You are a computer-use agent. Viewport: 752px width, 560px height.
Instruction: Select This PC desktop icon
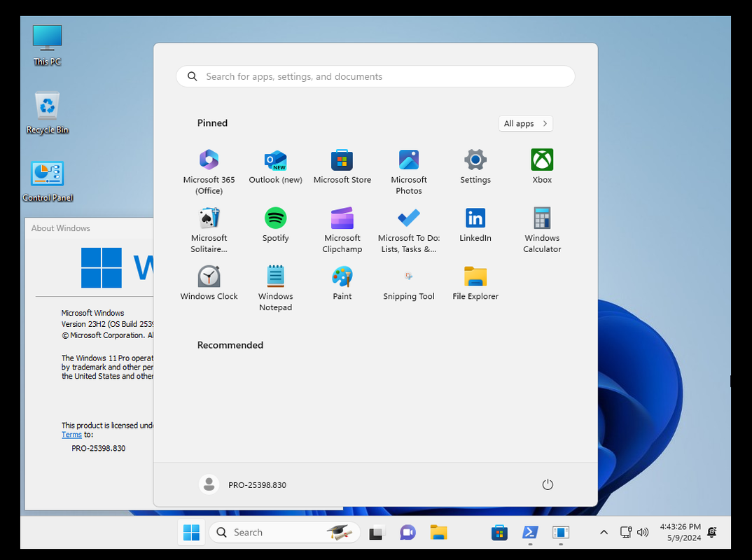coord(47,45)
